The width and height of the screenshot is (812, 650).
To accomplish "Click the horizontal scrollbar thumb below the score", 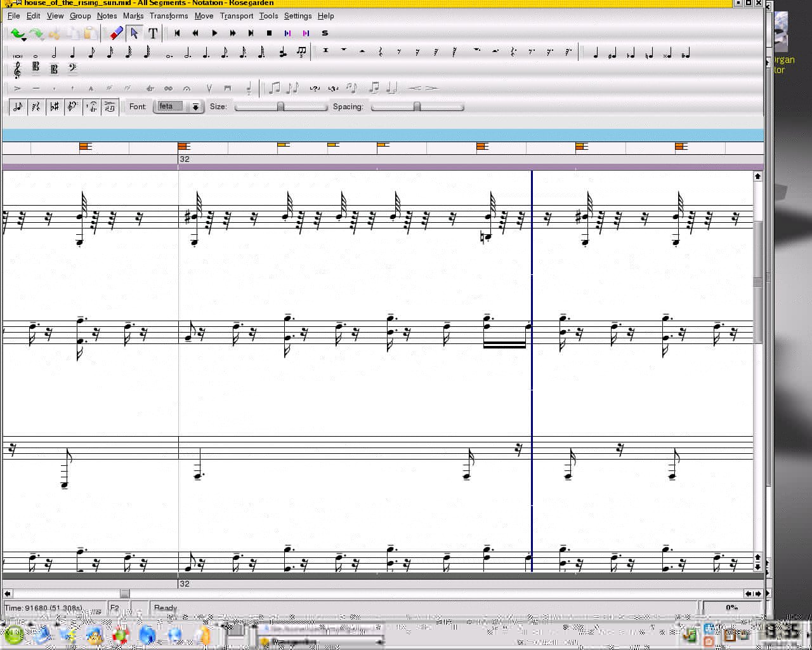I will pyautogui.click(x=124, y=594).
